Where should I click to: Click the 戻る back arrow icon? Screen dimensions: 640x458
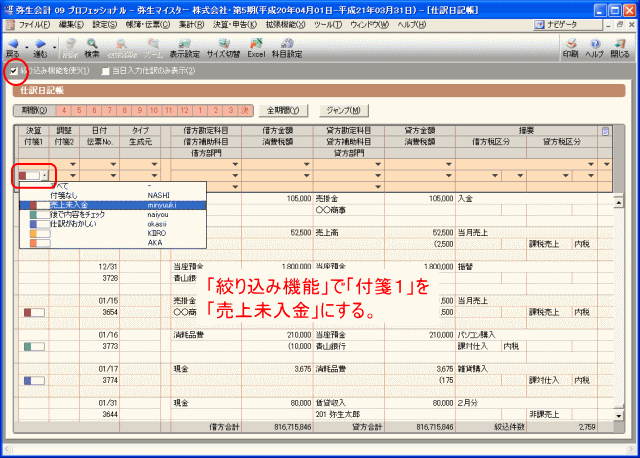point(13,44)
